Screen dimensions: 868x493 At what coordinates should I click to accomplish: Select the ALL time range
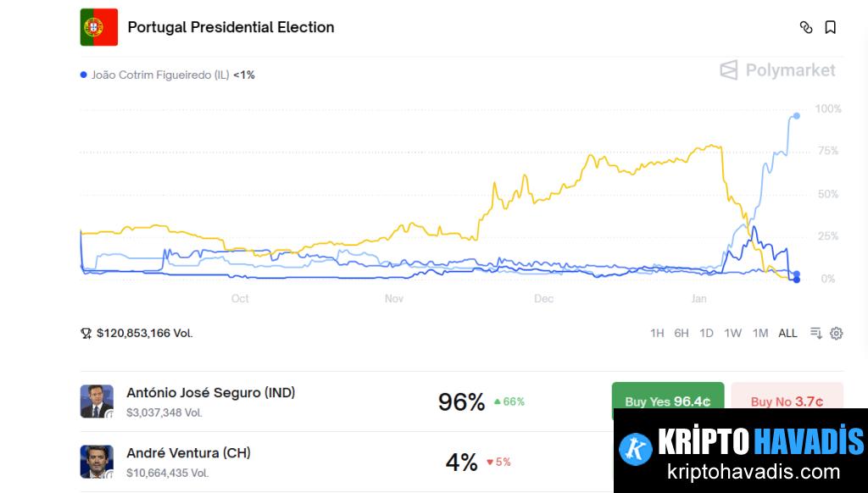coord(787,333)
